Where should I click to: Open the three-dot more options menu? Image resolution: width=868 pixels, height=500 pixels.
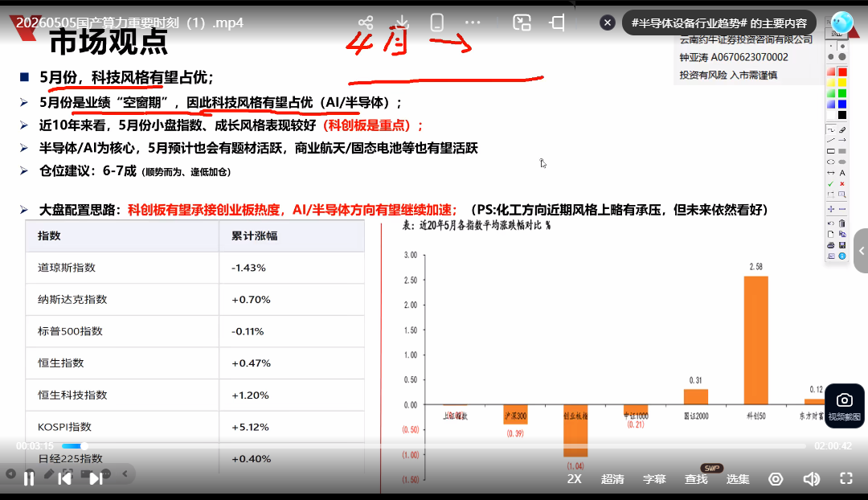tap(473, 23)
